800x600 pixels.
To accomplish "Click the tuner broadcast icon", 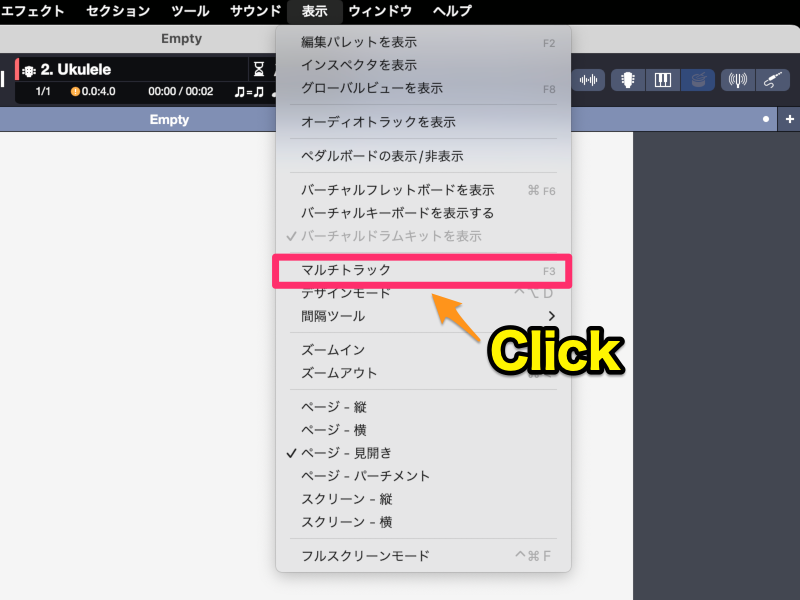I will click(x=738, y=80).
